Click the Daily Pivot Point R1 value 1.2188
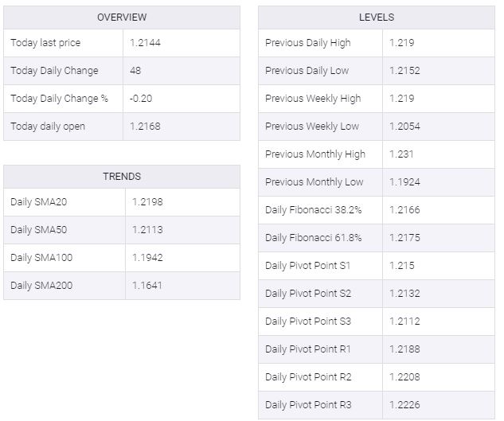The image size is (504, 421). [x=404, y=349]
